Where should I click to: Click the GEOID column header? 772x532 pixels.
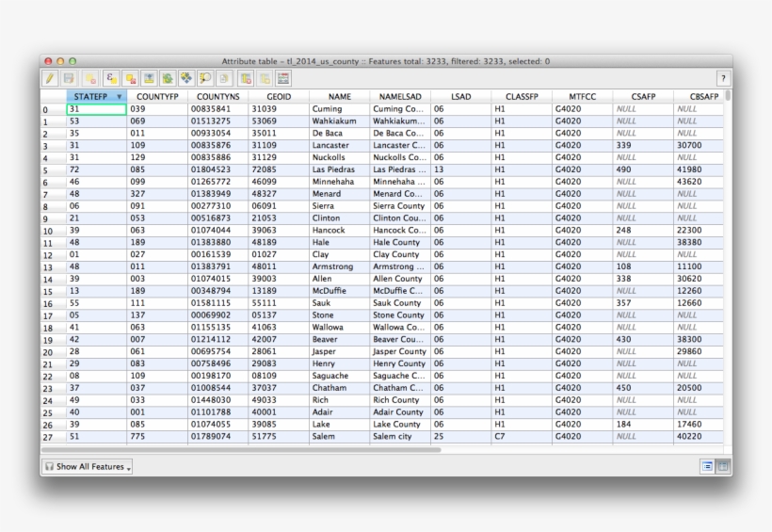pos(279,97)
